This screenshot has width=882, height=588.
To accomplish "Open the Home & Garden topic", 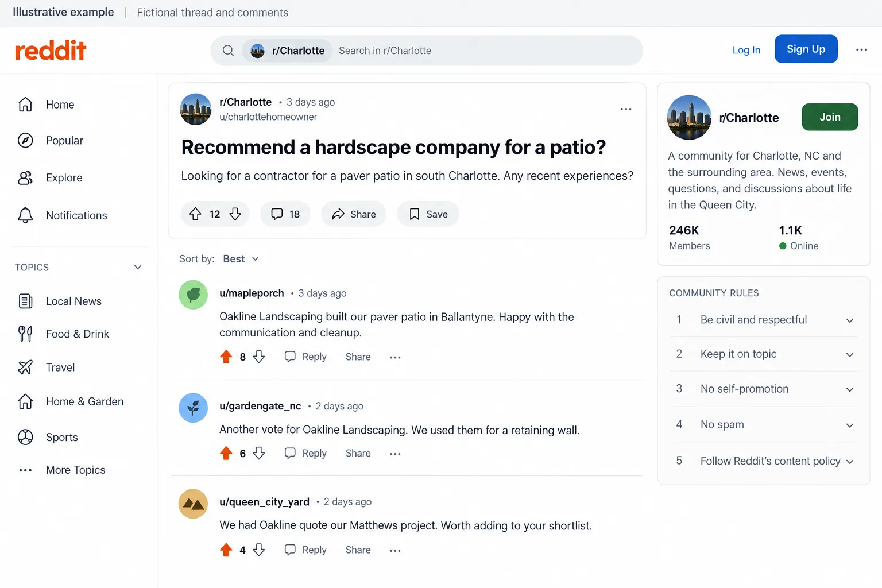I will [x=71, y=401].
